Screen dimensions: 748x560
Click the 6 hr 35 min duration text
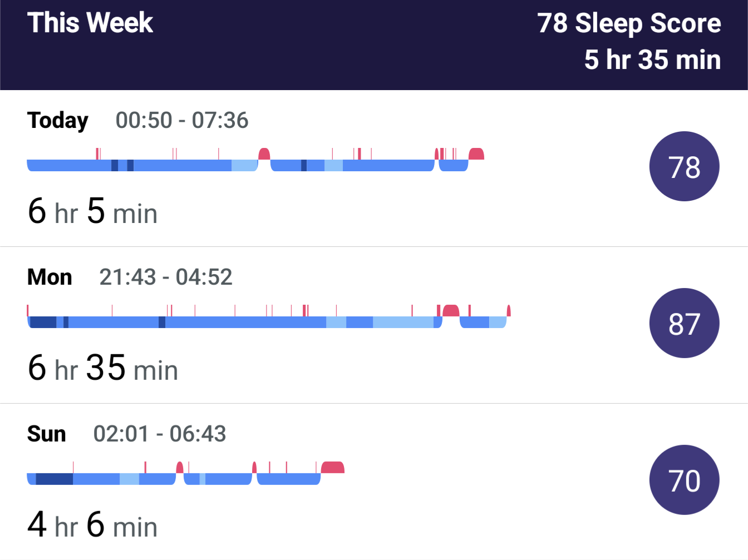point(103,369)
